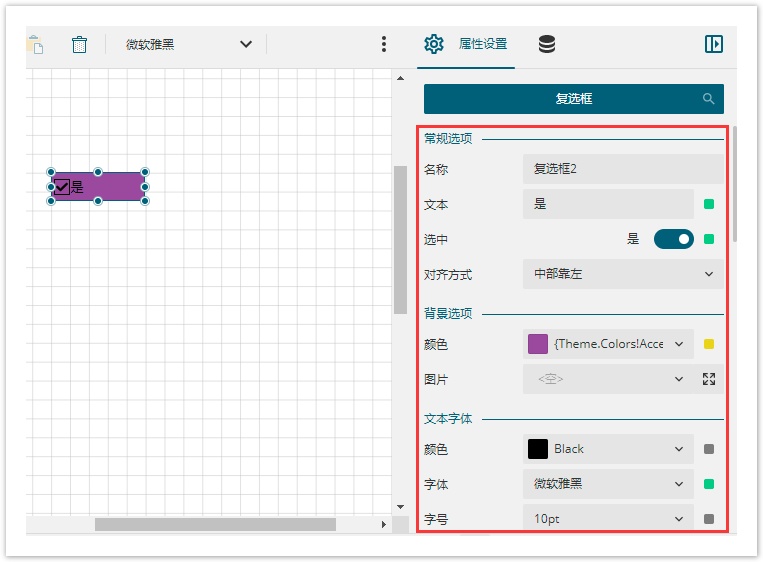Click green square next to 文本 field
Viewport: 763px width, 562px height.
pyautogui.click(x=709, y=204)
